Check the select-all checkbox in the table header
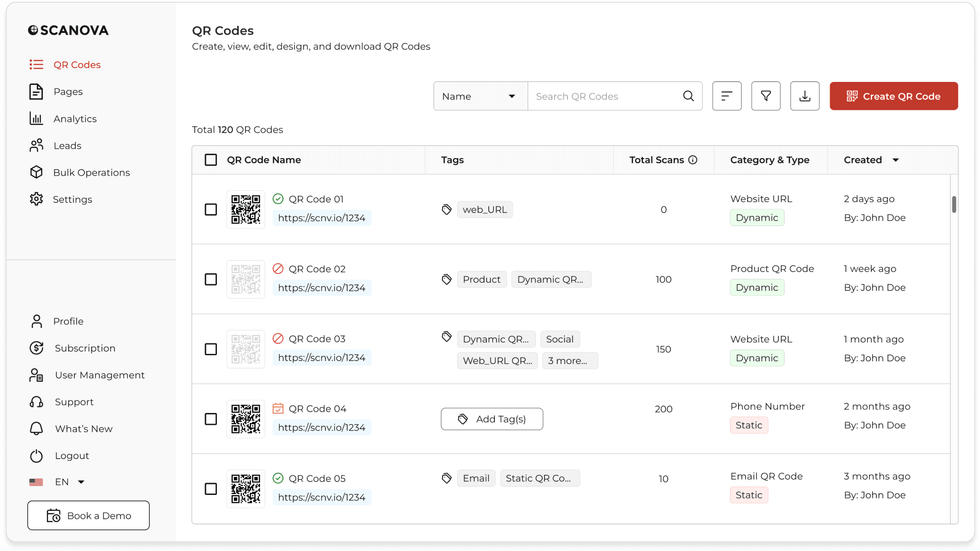The image size is (980, 551). tap(211, 159)
